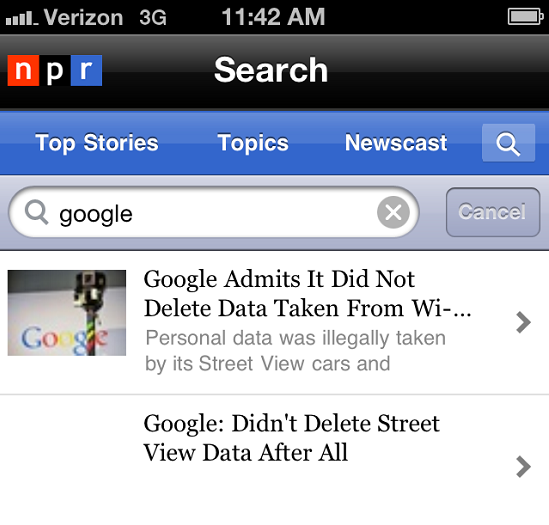The image size is (549, 525).
Task: Tap the 3G network indicator
Action: 153,17
